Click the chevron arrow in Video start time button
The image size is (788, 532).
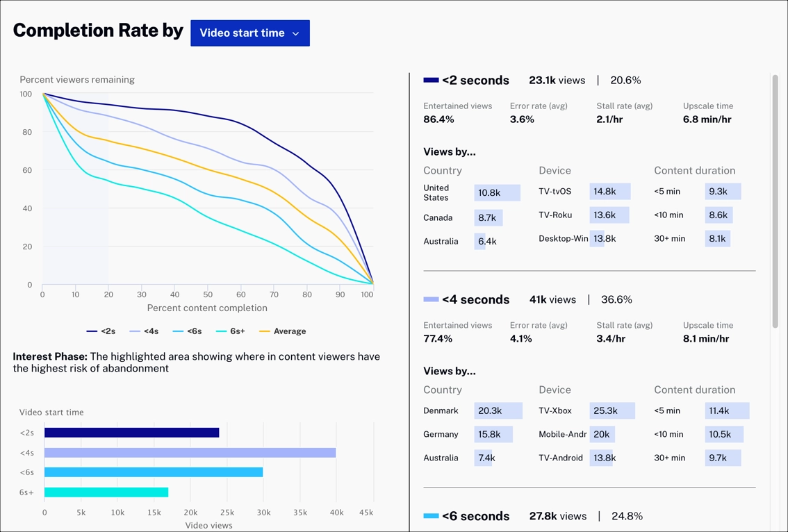(x=296, y=33)
